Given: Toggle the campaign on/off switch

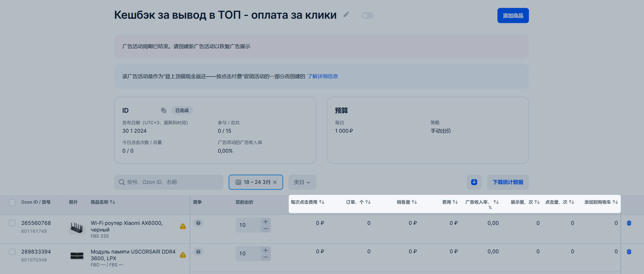Looking at the screenshot, I should pyautogui.click(x=367, y=15).
